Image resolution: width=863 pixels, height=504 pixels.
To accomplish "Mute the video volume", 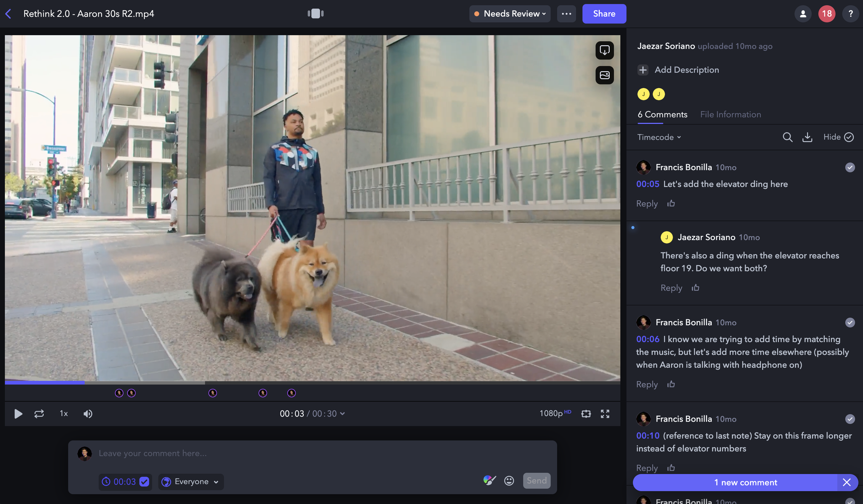I will 88,414.
